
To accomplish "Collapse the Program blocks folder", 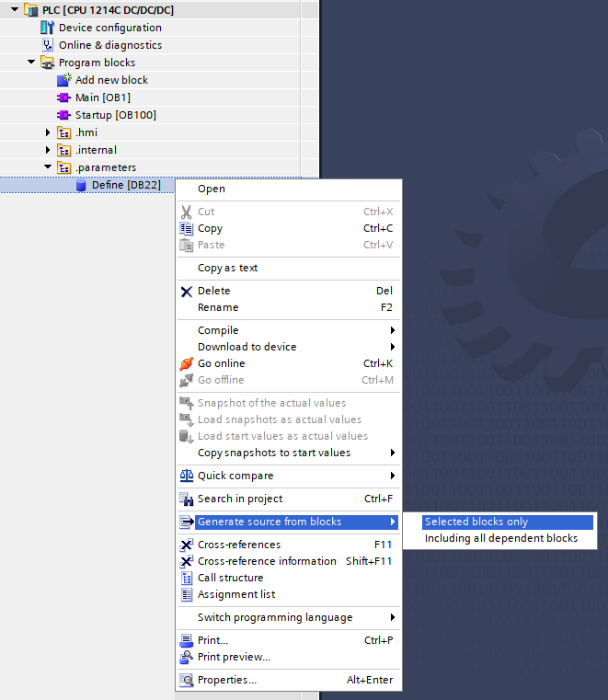I will 31,62.
